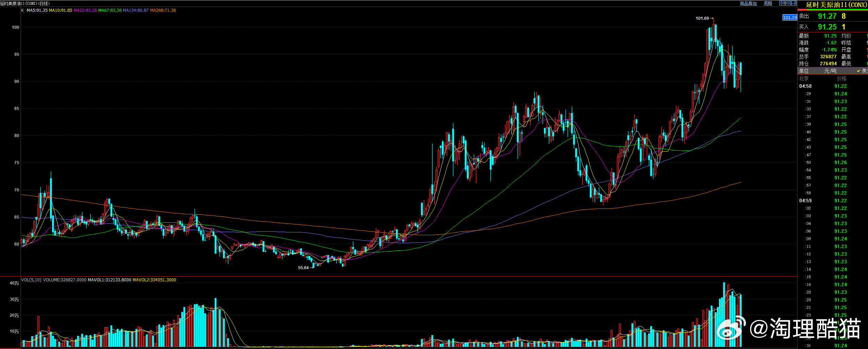Viewport: 868px width, 349px height.
Task: Click the chart title 延时美原油11(CONX)<日线>
Action: (x=25, y=3)
